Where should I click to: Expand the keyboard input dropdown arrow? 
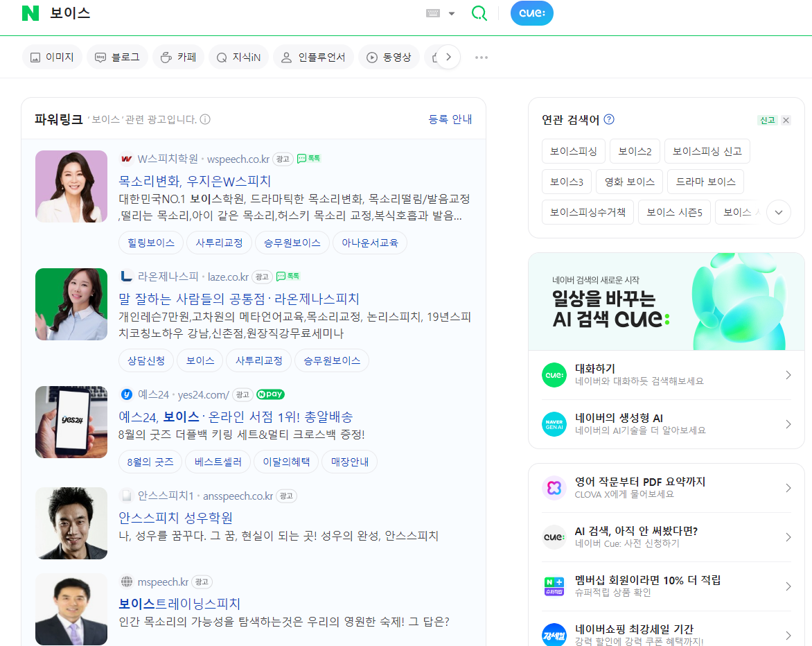(452, 13)
